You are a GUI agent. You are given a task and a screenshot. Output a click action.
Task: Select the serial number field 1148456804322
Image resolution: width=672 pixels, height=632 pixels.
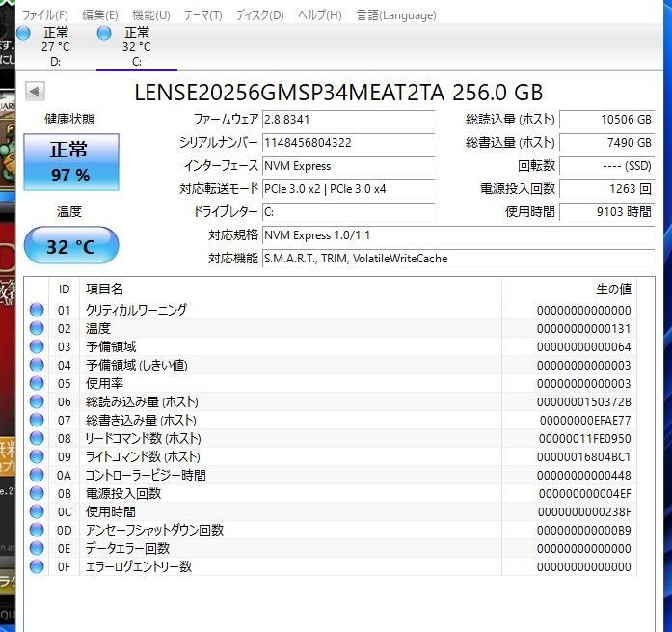(348, 143)
